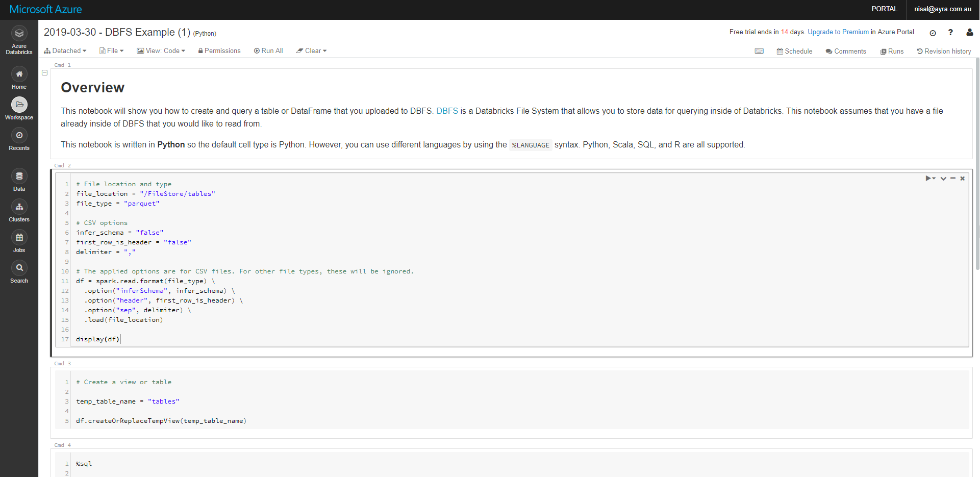980x477 pixels.
Task: Open Search magnifier icon in sidebar
Action: click(x=19, y=268)
